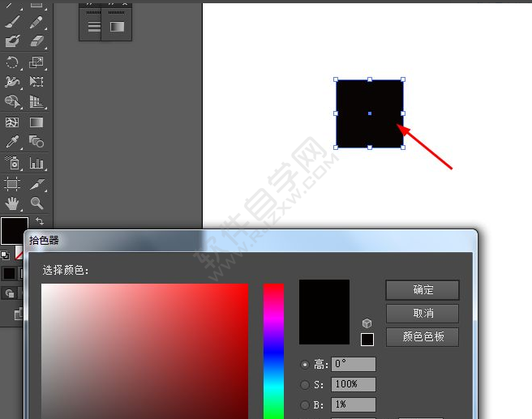The height and width of the screenshot is (419, 532).
Task: Select the Perspective Grid tool
Action: click(36, 101)
